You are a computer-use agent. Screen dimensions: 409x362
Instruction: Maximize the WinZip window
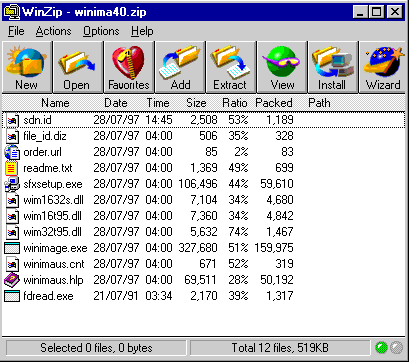[377, 12]
